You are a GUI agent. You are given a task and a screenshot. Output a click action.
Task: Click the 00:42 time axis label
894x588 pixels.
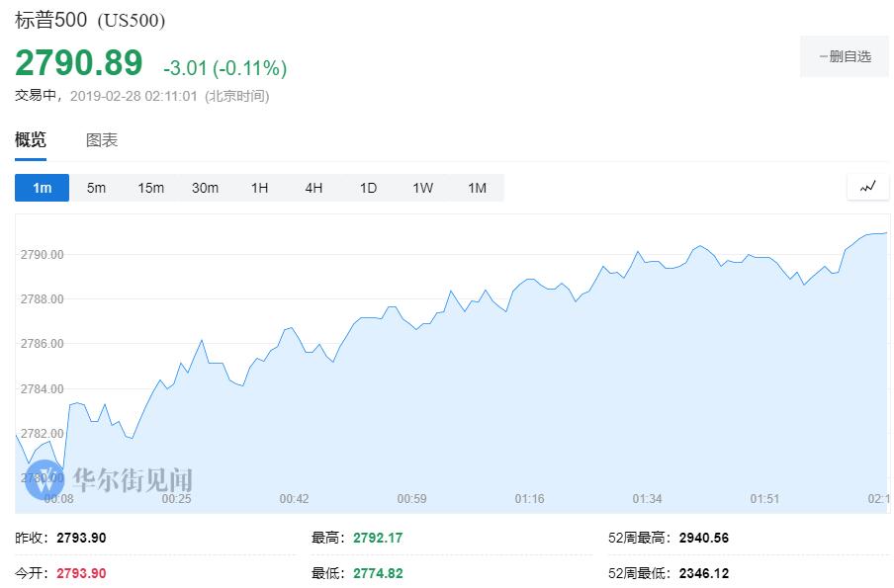coord(294,499)
